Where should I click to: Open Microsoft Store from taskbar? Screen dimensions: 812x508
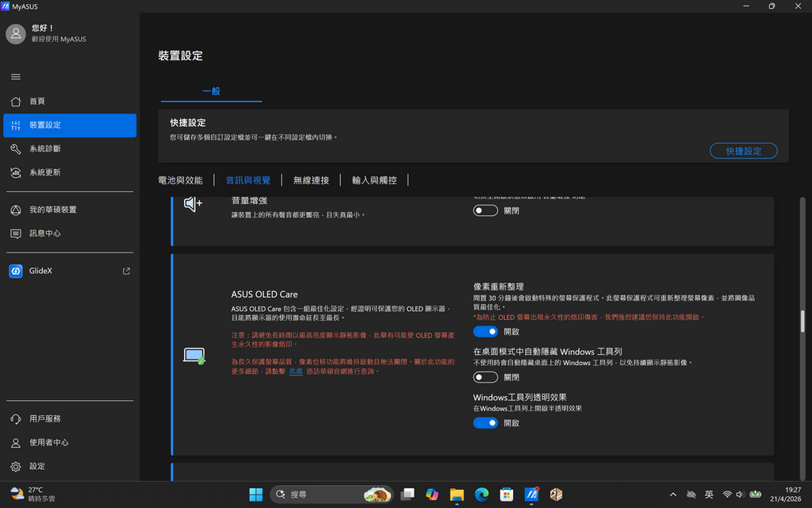pyautogui.click(x=507, y=495)
